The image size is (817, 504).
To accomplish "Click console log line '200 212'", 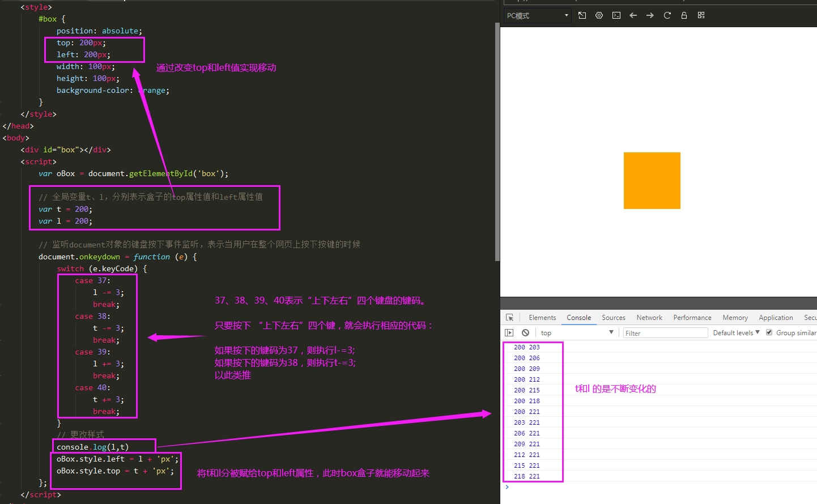I will pyautogui.click(x=527, y=379).
